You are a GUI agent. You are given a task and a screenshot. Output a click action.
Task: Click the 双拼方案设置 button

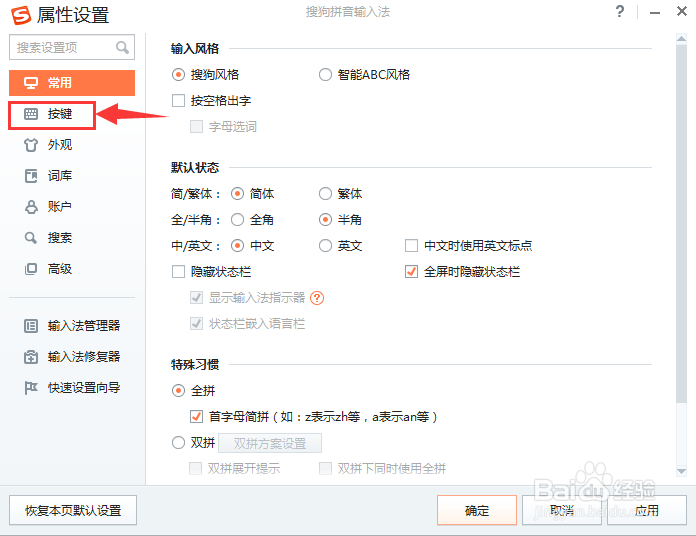point(270,443)
